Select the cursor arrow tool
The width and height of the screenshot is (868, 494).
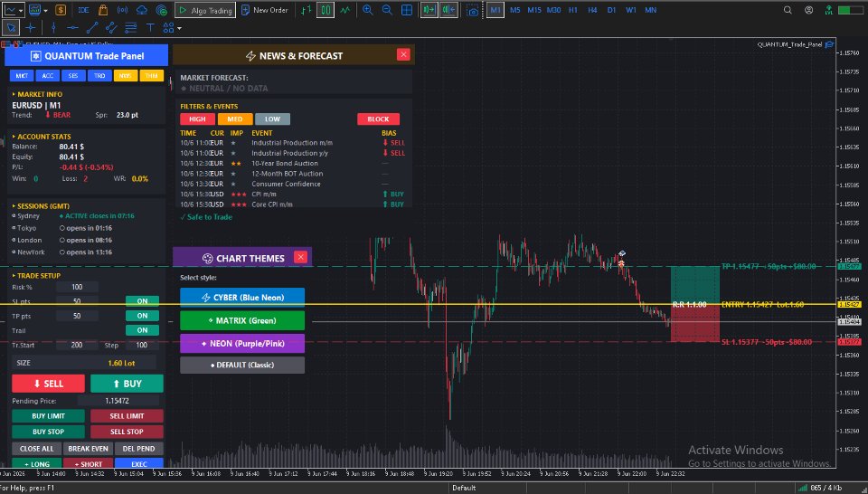click(x=11, y=27)
